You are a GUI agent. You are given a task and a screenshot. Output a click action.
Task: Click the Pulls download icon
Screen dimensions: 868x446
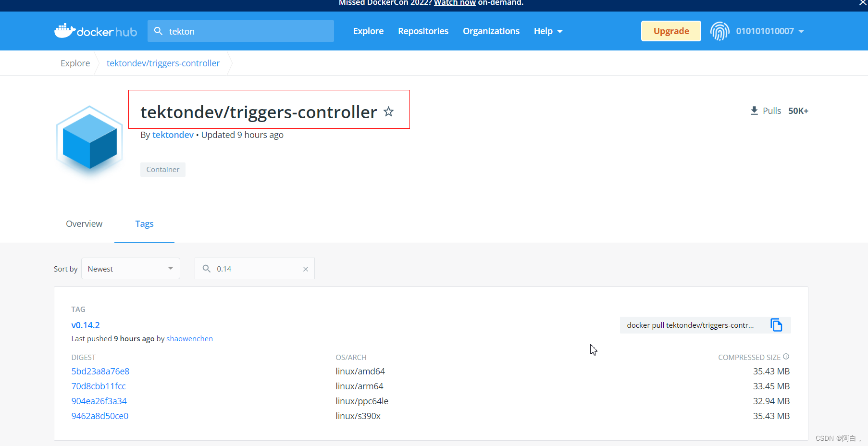pos(754,111)
